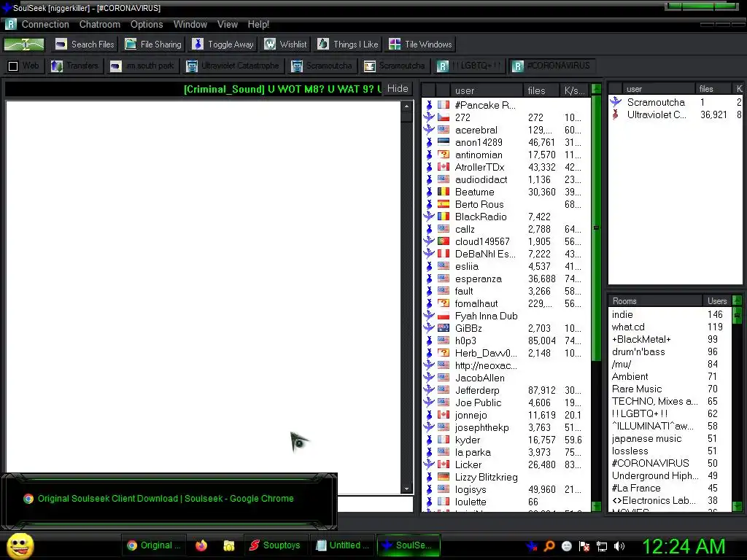The height and width of the screenshot is (560, 747).
Task: Click the Toggle Away bird icon
Action: click(198, 44)
